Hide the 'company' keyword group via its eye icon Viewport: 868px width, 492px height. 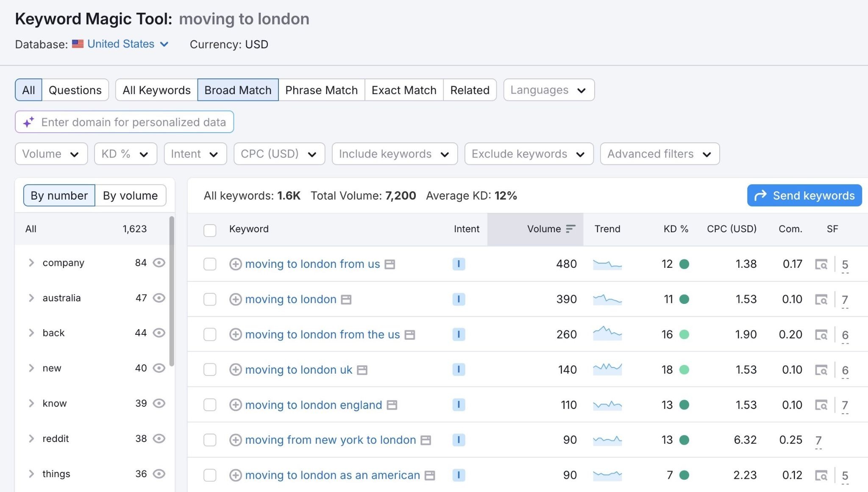pos(159,262)
